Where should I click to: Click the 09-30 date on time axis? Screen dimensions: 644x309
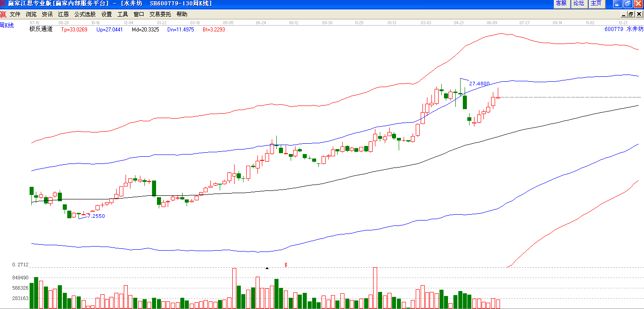pyautogui.click(x=327, y=22)
